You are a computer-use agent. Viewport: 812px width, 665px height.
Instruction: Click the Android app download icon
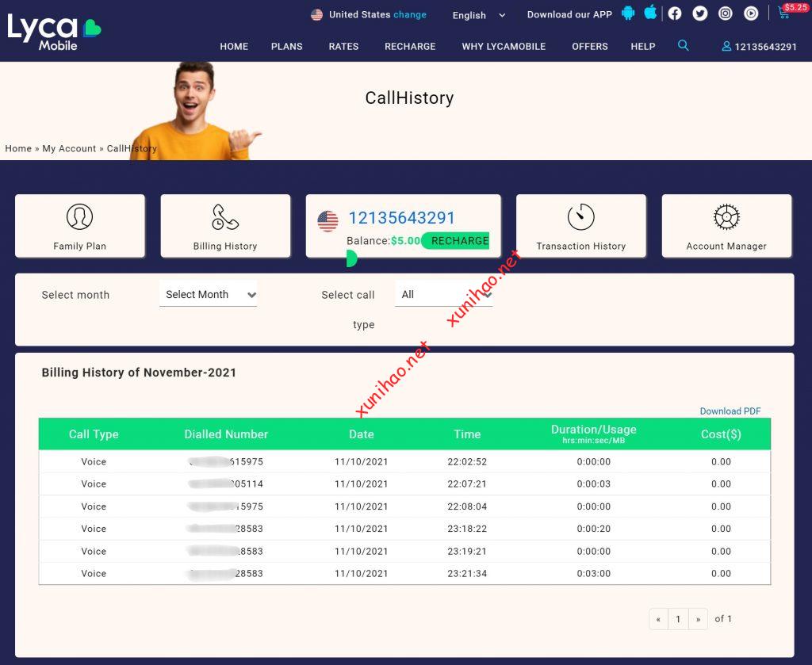(x=629, y=13)
